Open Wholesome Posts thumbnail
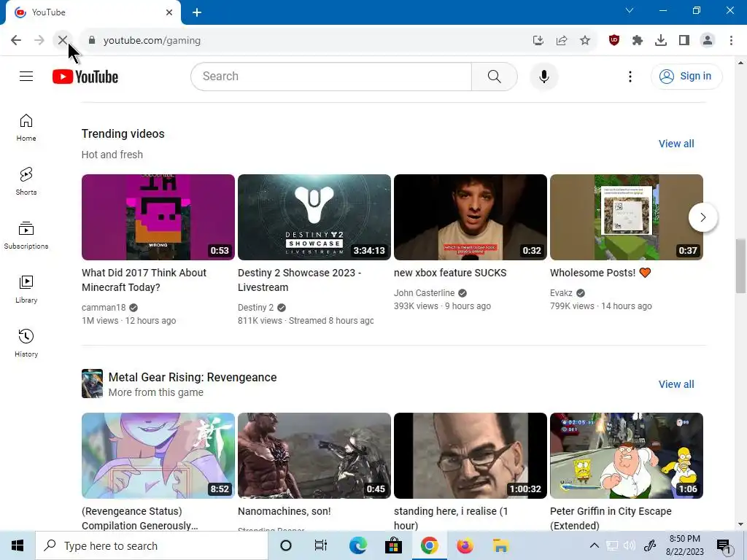747x560 pixels. (627, 217)
